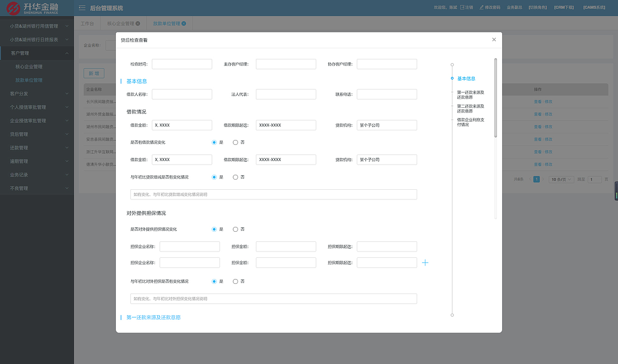Viewport: 618px width, 364px height.
Task: Click 查看 for the 长兴民间融资 row
Action: click(x=538, y=102)
